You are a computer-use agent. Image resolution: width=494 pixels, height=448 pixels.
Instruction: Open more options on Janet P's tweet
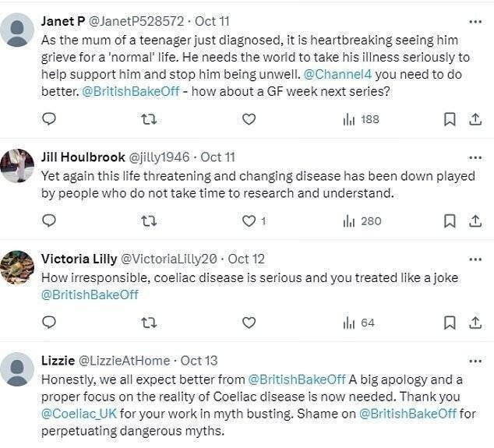(x=473, y=21)
